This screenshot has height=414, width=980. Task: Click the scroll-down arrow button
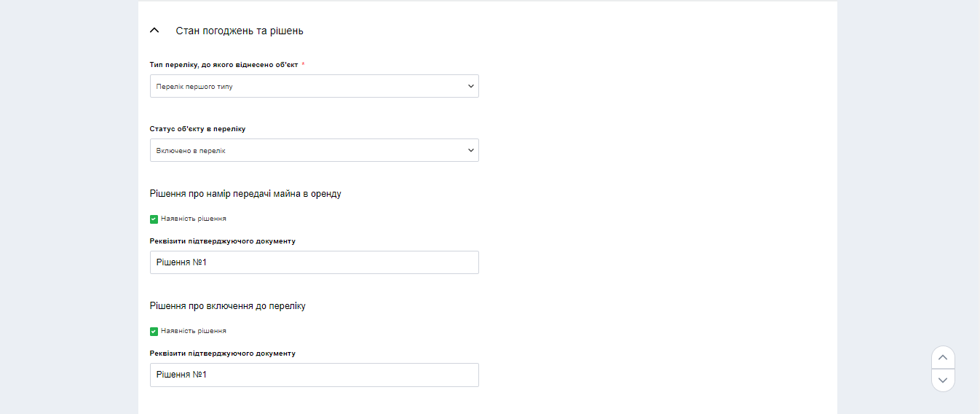(943, 380)
